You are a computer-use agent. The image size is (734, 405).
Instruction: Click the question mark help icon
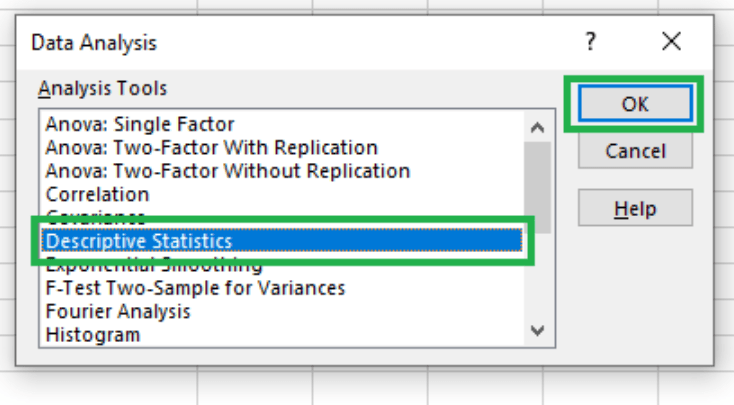click(x=590, y=42)
